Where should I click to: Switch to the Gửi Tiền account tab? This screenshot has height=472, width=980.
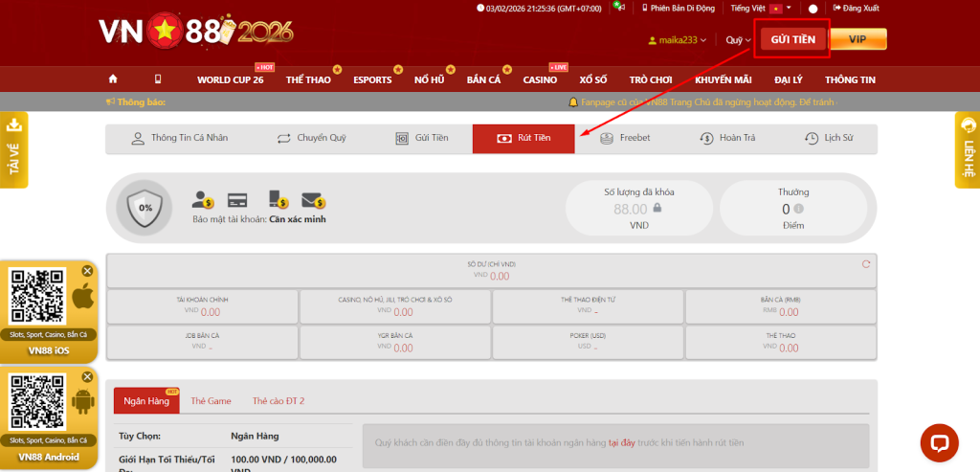point(422,138)
